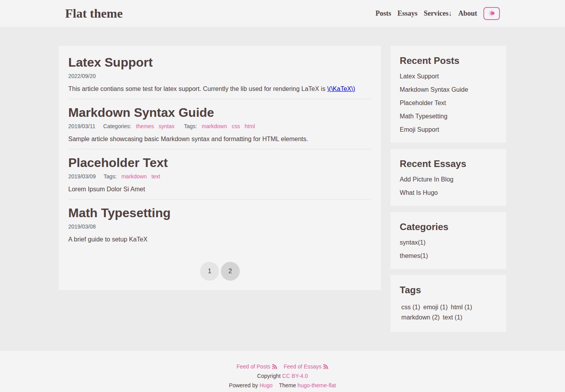Click text (1) in Tags sidebar
565x392 pixels.
[452, 317]
